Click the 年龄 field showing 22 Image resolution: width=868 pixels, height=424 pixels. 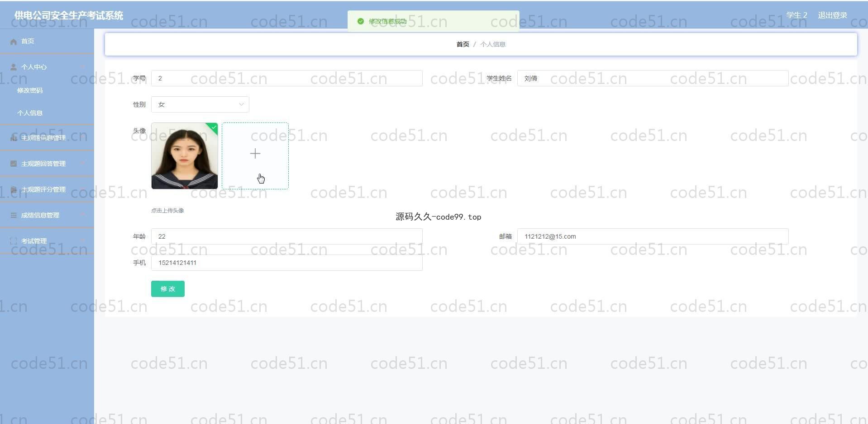click(287, 236)
